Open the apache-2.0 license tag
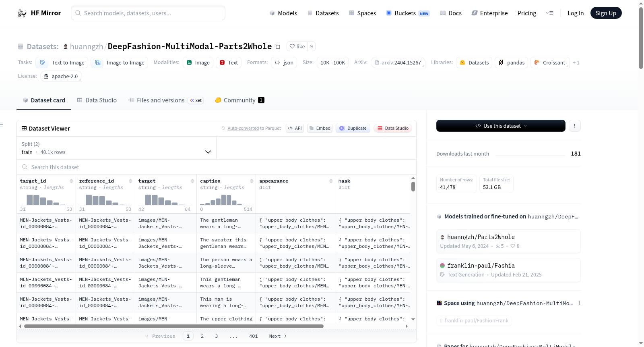This screenshot has width=644, height=347. 61,76
